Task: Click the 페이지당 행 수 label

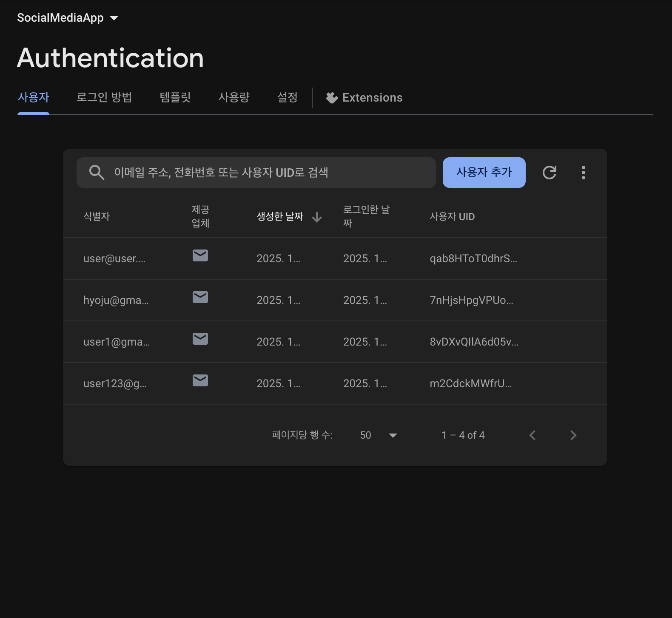Action: [302, 435]
